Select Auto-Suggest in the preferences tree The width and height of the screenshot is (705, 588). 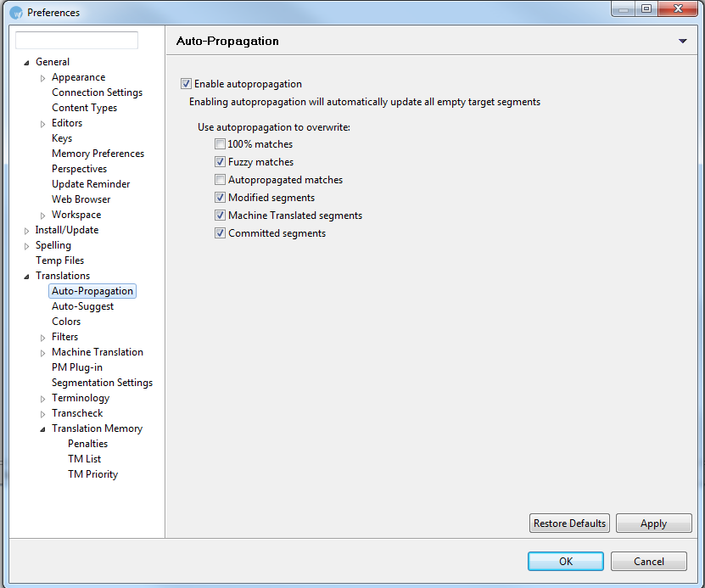point(82,306)
